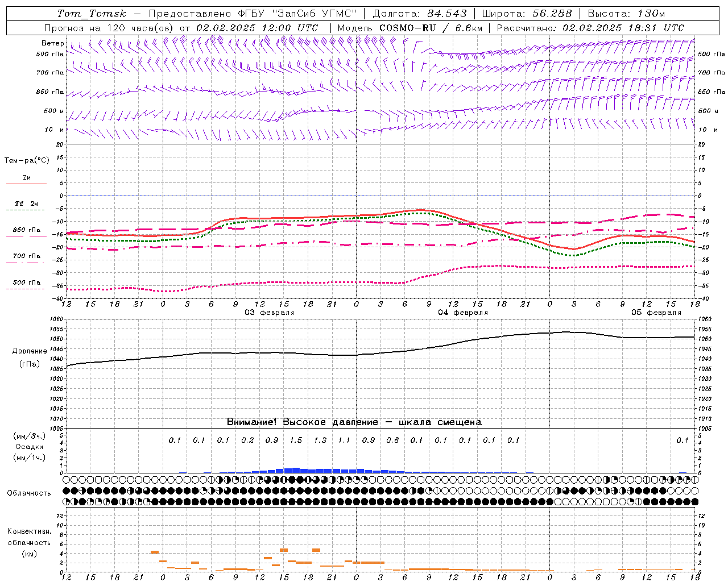Click the '0.2' precipitation amount value
Viewport: 728px width, 582px height.
pyautogui.click(x=247, y=440)
